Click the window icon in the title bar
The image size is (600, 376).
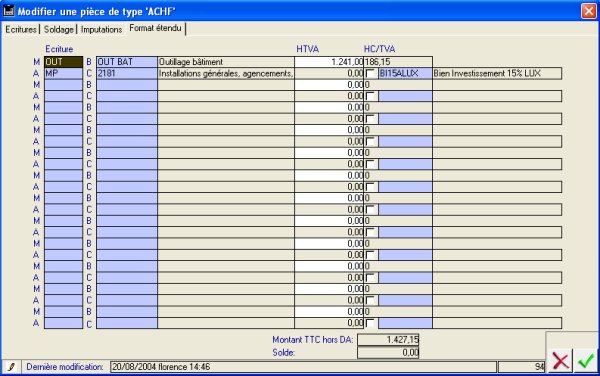(x=8, y=11)
